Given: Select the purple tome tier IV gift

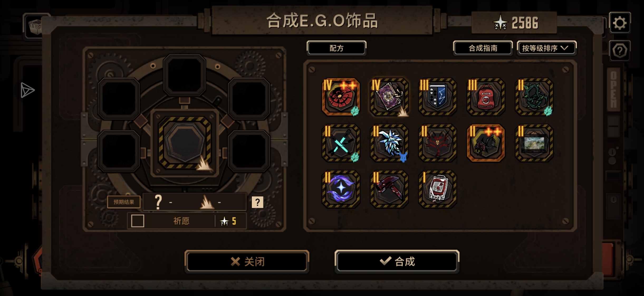Looking at the screenshot, I should click(x=389, y=97).
